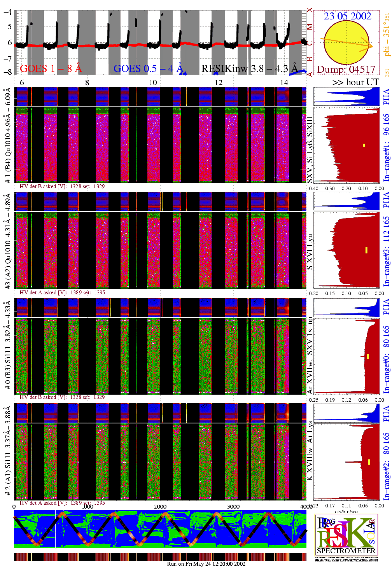Click the 'Dump: 04517' label
This screenshot has width=392, height=570.
pos(346,70)
